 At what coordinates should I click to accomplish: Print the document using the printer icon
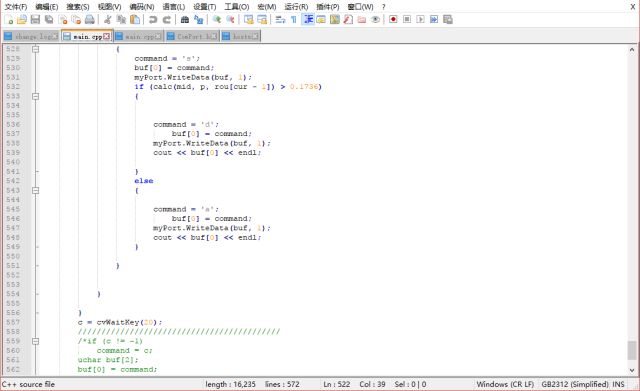pos(90,20)
